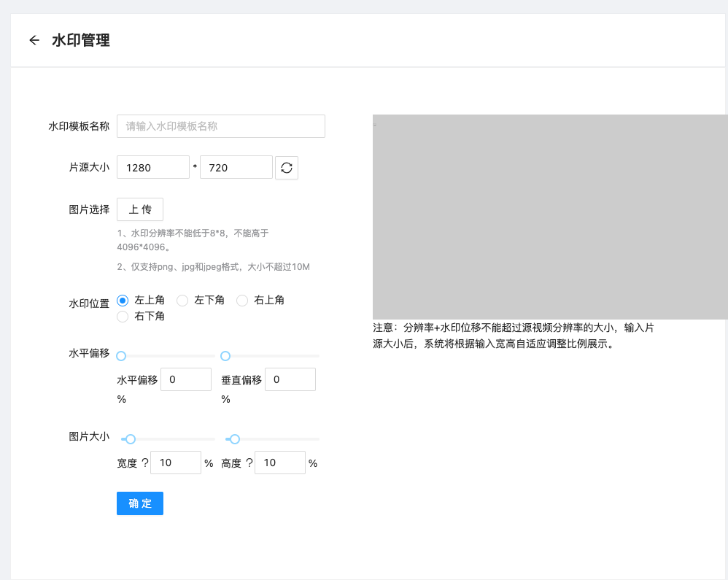Click the refresh icon next to 片源大小 inputs
The width and height of the screenshot is (728, 580).
pyautogui.click(x=287, y=167)
